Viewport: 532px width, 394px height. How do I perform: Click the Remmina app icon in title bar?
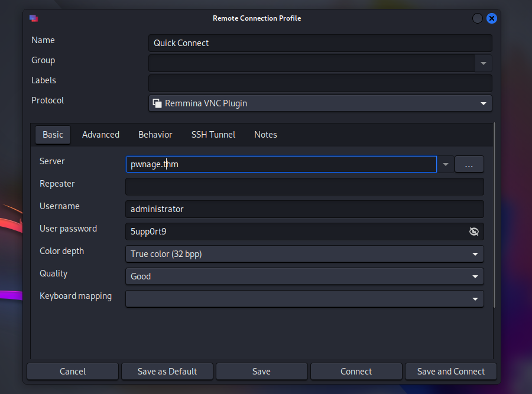[x=34, y=18]
